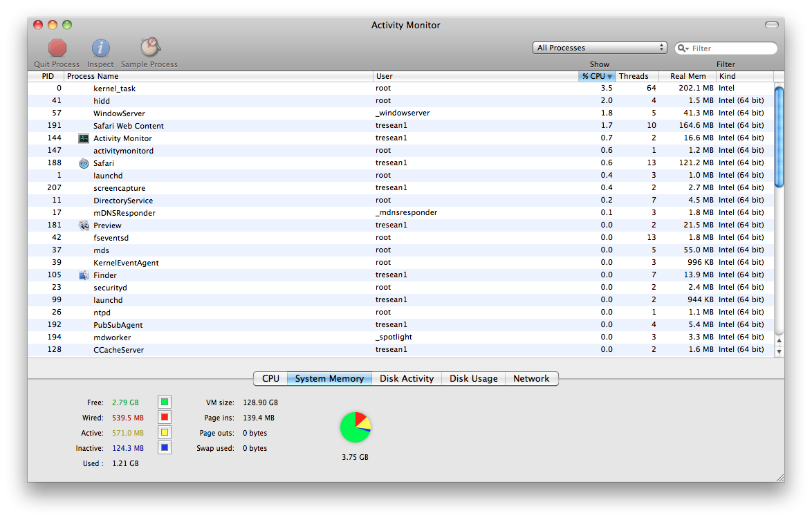Click the _spotlight user cell

[x=394, y=337]
